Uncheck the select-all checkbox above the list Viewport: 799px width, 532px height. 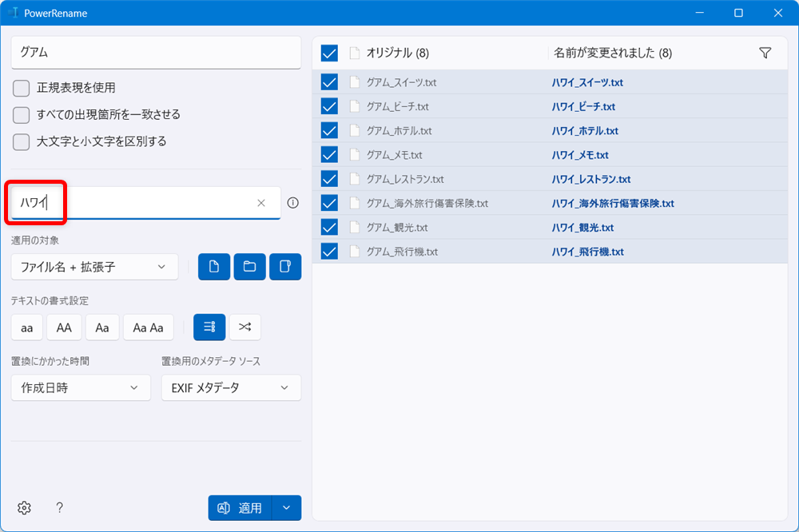pyautogui.click(x=328, y=53)
